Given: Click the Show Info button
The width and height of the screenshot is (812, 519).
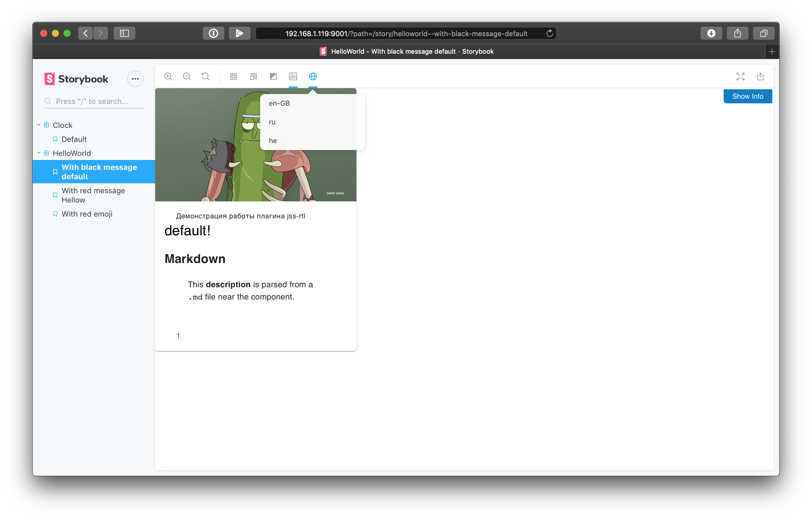Looking at the screenshot, I should 747,96.
